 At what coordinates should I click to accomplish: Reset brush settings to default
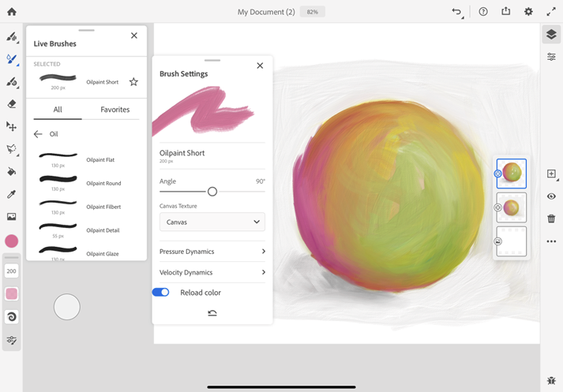click(x=212, y=313)
